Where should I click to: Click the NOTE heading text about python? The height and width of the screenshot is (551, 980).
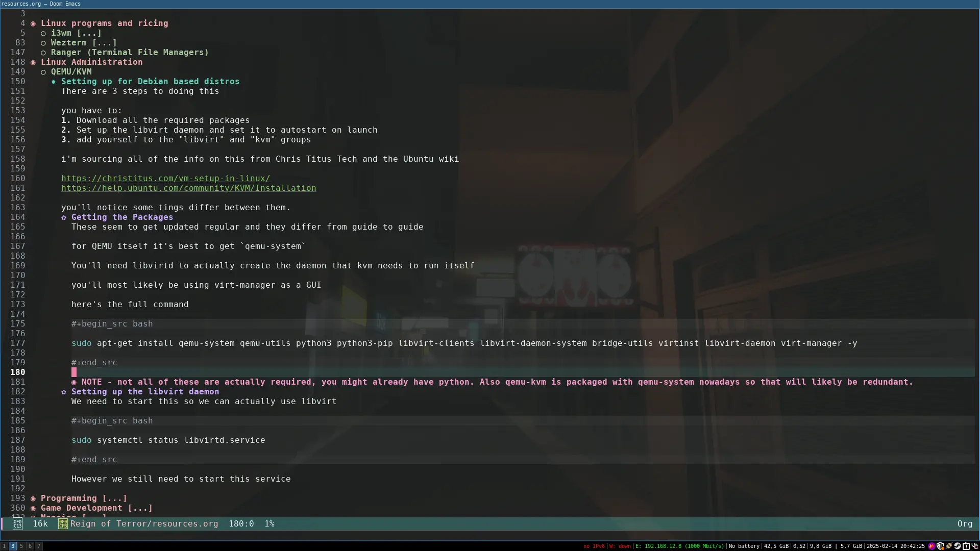pyautogui.click(x=497, y=382)
